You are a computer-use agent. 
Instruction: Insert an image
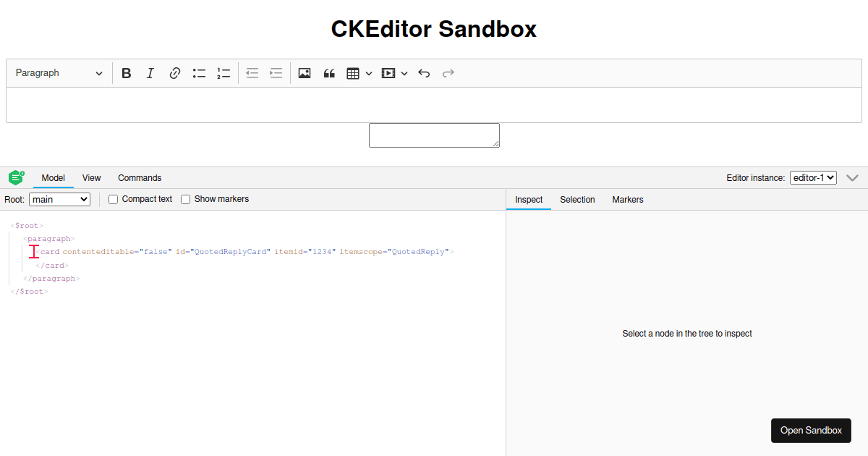coord(305,73)
